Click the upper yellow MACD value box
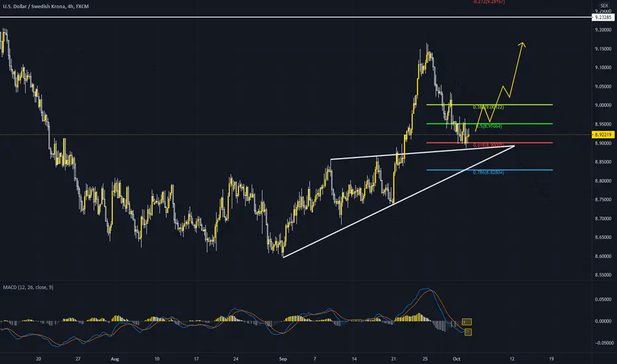This screenshot has width=617, height=364. tap(467, 322)
